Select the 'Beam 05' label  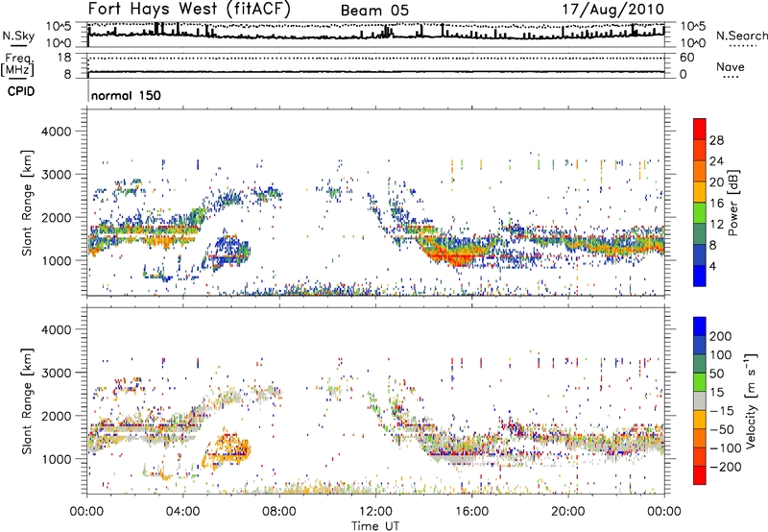(374, 11)
